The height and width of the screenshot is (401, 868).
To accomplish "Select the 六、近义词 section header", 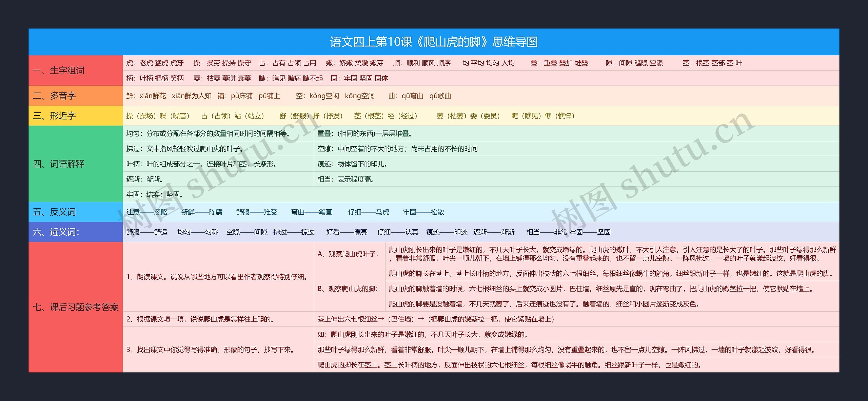I will (x=76, y=232).
